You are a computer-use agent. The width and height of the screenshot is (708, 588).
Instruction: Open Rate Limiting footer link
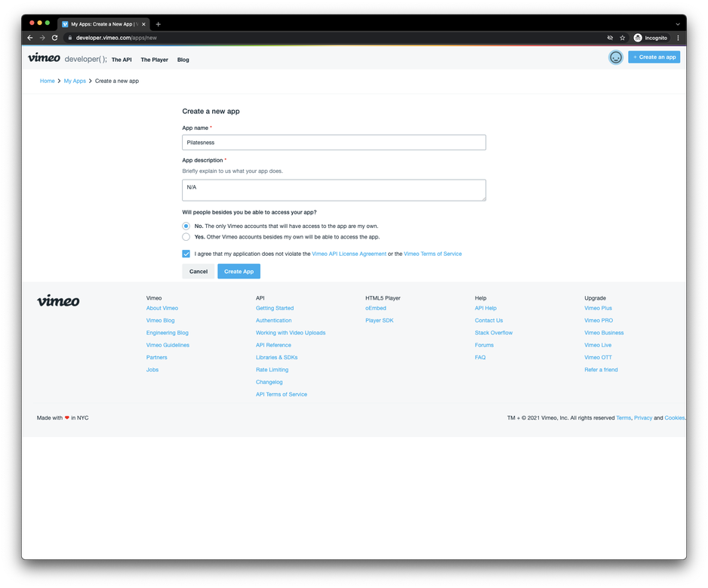tap(272, 369)
